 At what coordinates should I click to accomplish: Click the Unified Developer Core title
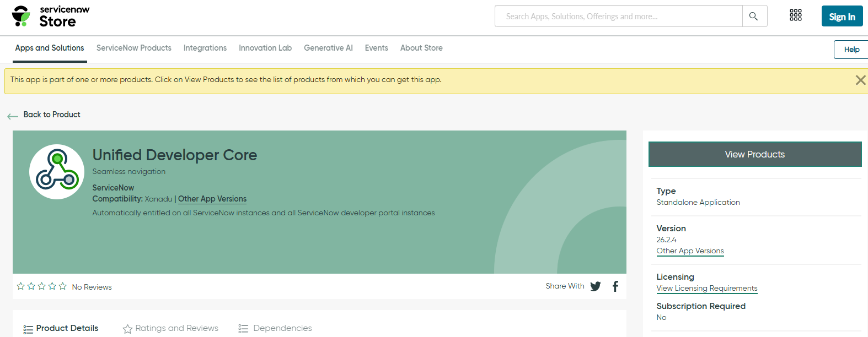click(175, 155)
